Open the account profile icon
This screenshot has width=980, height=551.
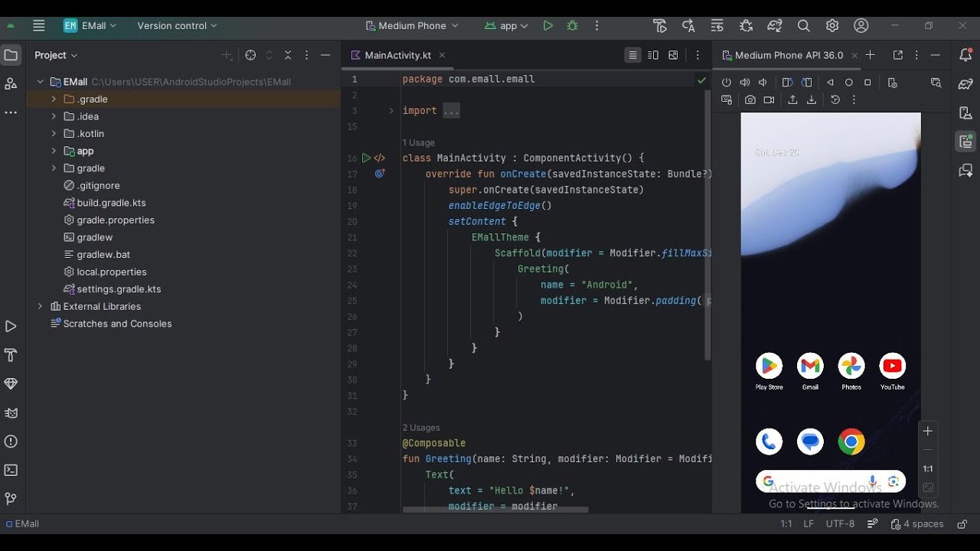pyautogui.click(x=861, y=25)
